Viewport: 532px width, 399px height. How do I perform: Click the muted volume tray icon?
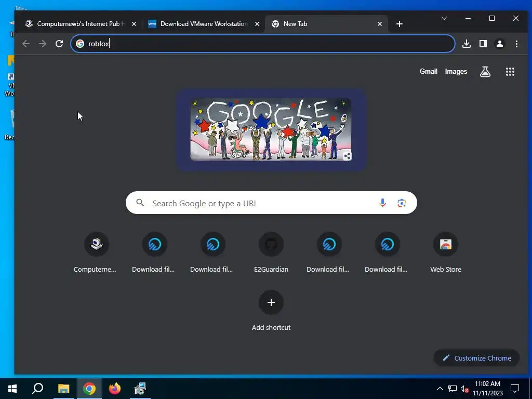464,389
